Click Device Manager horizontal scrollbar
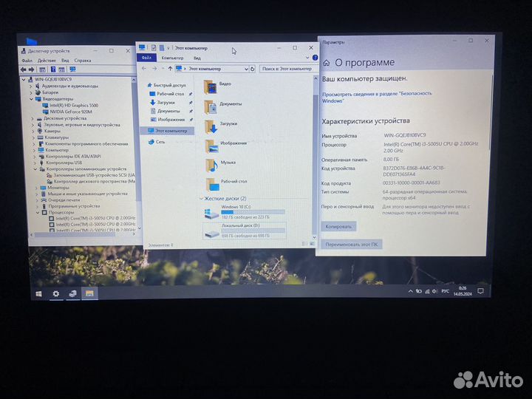This screenshot has height=399, width=532. pyautogui.click(x=75, y=234)
